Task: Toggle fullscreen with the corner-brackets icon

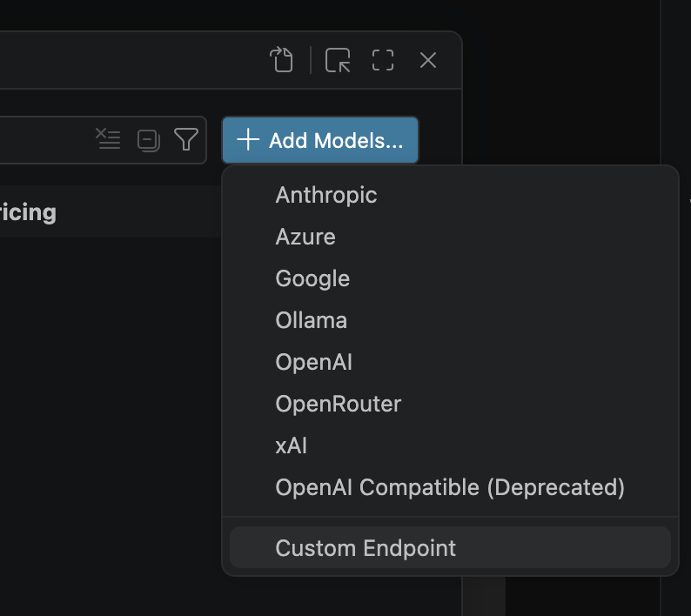Action: 383,60
